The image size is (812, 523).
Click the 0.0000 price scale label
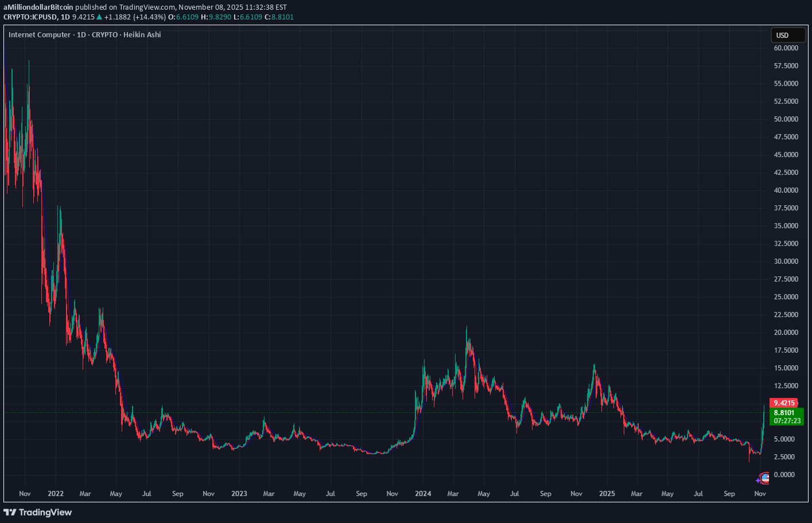point(786,475)
